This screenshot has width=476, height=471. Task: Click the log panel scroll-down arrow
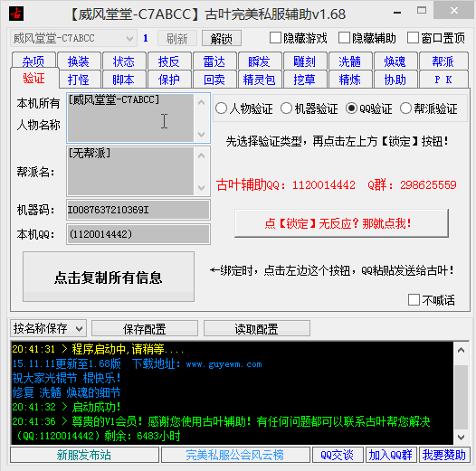[x=461, y=437]
